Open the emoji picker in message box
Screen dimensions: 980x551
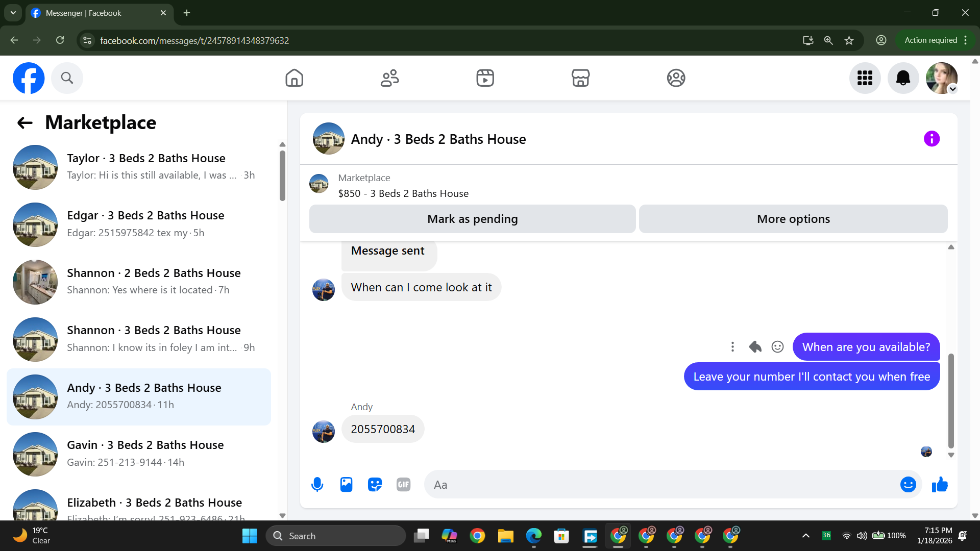(x=908, y=485)
